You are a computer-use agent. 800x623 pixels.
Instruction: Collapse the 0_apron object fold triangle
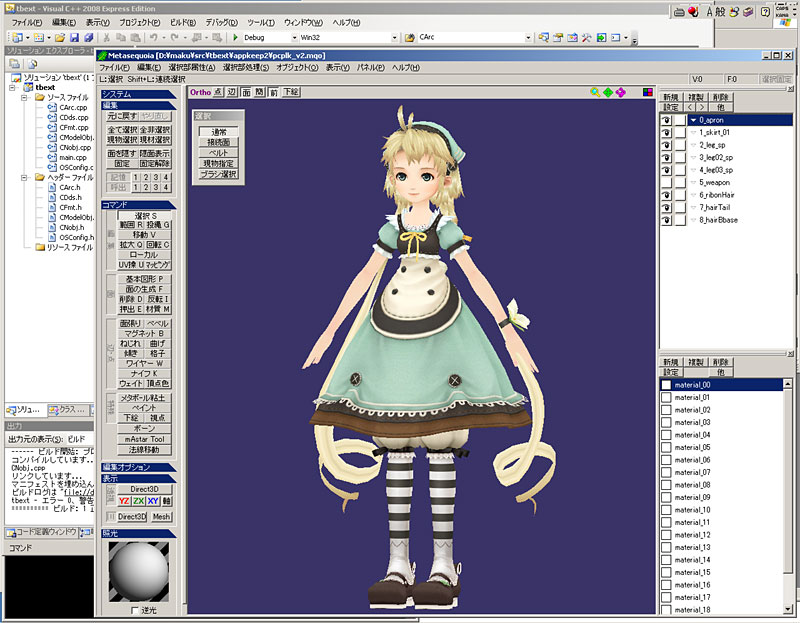[x=693, y=120]
